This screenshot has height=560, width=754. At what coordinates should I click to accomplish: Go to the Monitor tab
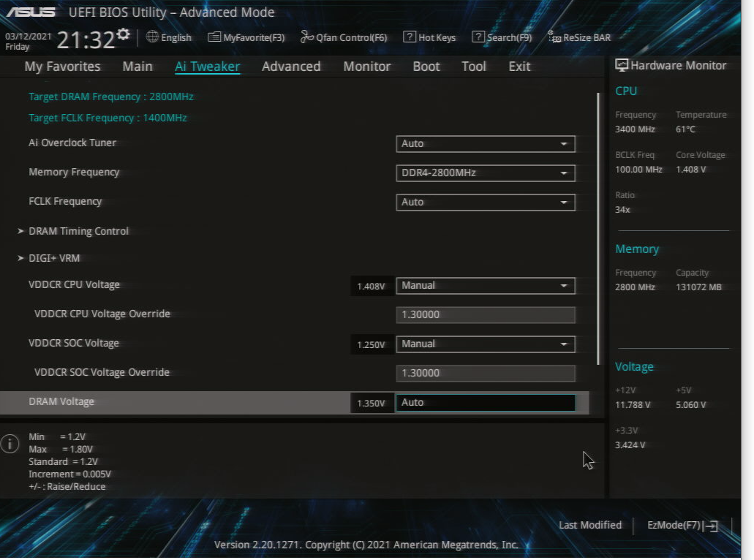click(367, 67)
